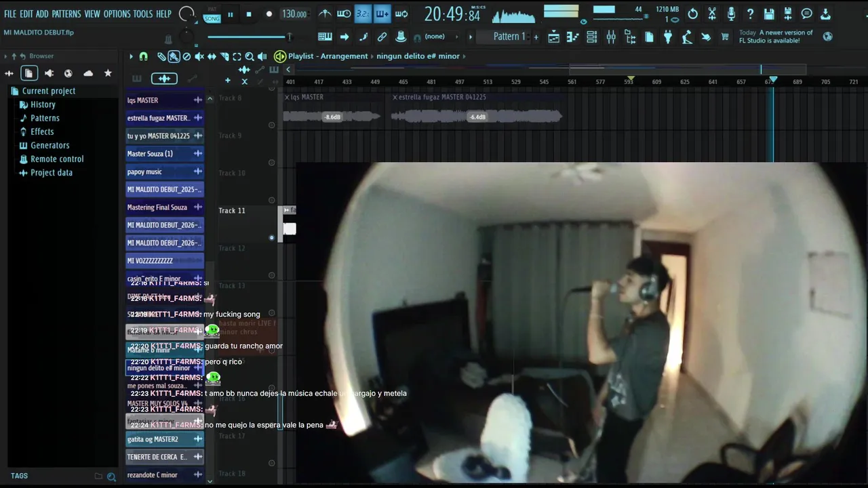
Task: Toggle Pat/Song playback mode
Action: pyautogui.click(x=212, y=16)
